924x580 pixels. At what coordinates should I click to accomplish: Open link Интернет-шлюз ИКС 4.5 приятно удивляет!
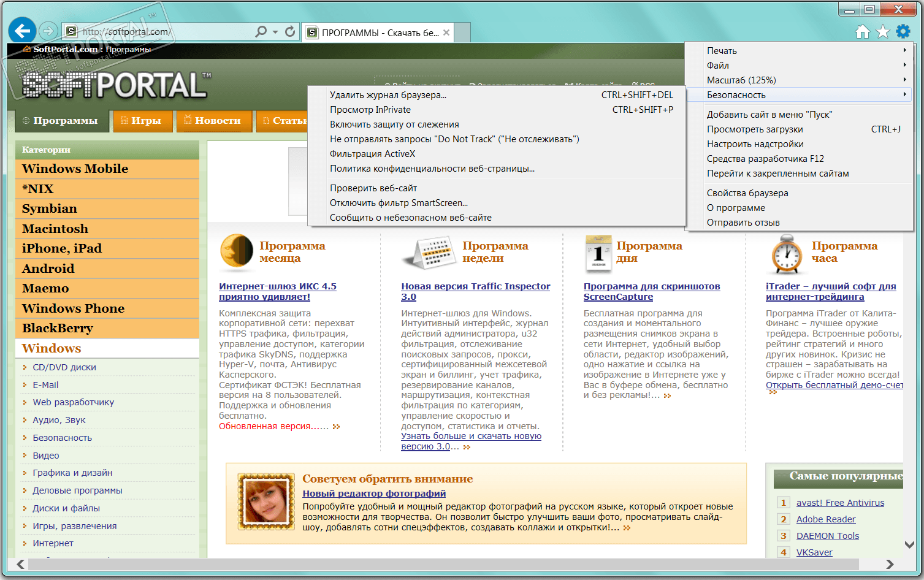(x=278, y=291)
